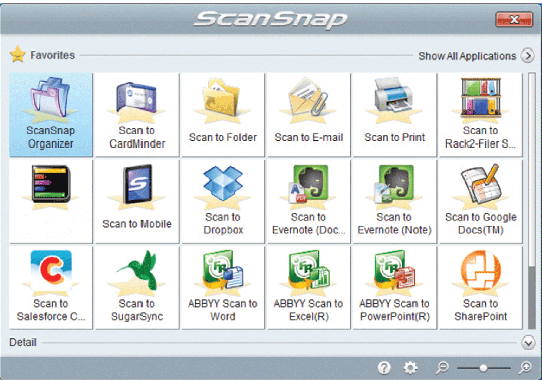
Task: Click the unlabeled colored-bars application icon
Action: tap(51, 201)
